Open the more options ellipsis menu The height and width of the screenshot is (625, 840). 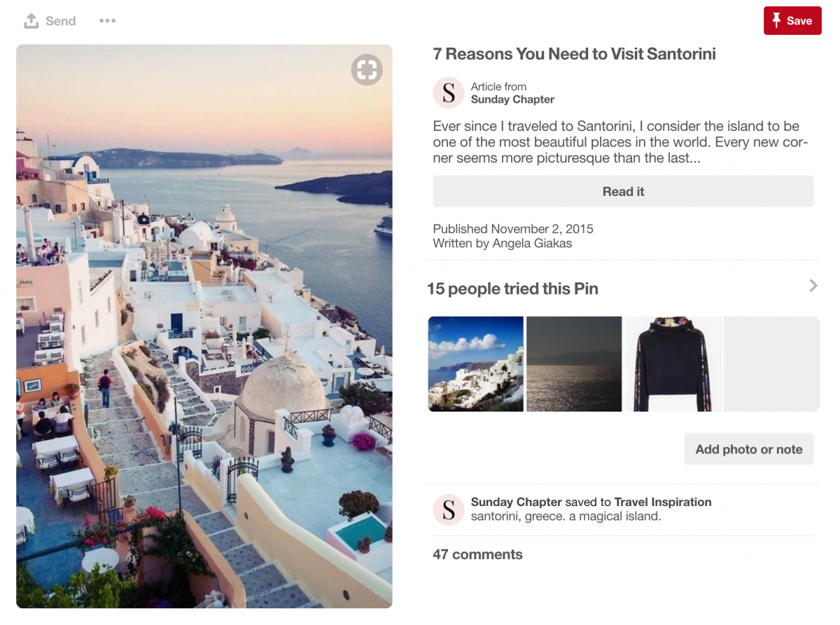[x=107, y=20]
